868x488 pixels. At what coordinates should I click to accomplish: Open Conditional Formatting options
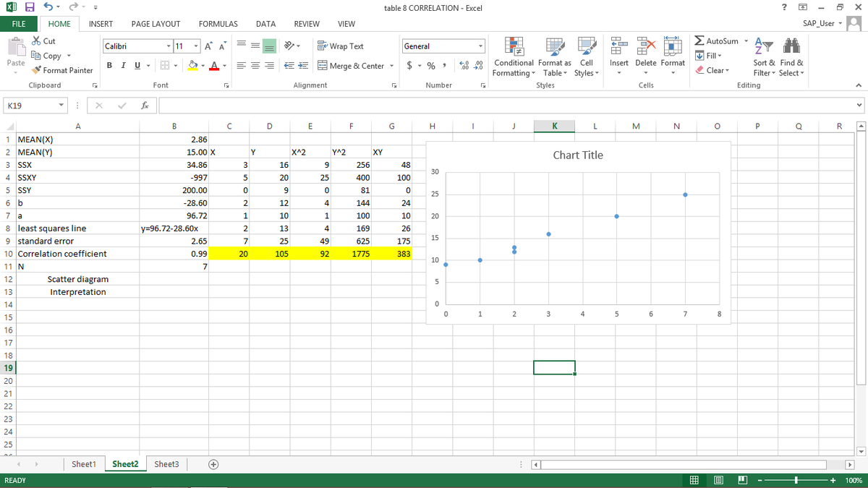[x=513, y=56]
